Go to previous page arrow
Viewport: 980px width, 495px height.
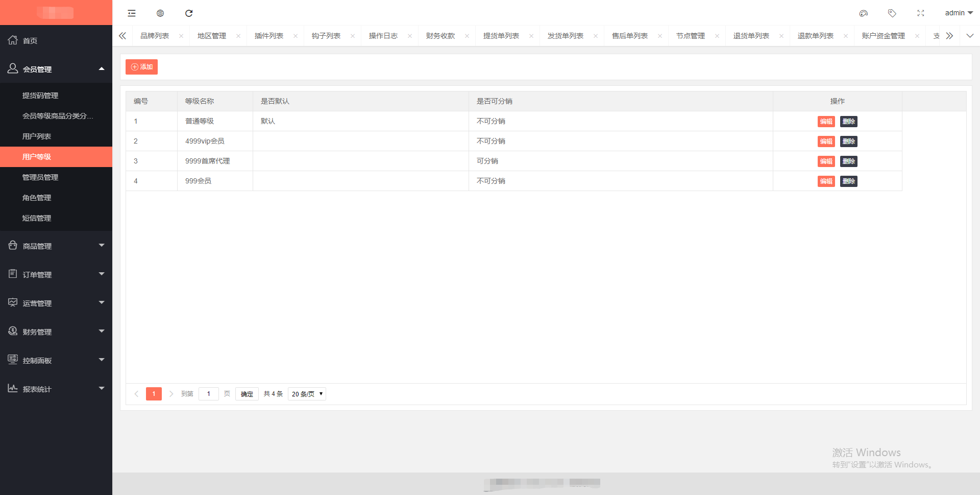(136, 394)
